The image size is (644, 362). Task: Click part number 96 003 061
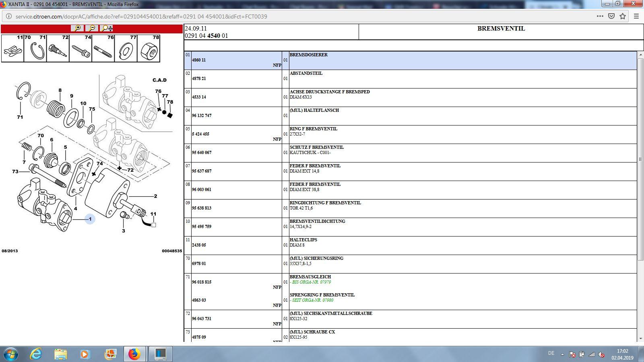[202, 190]
